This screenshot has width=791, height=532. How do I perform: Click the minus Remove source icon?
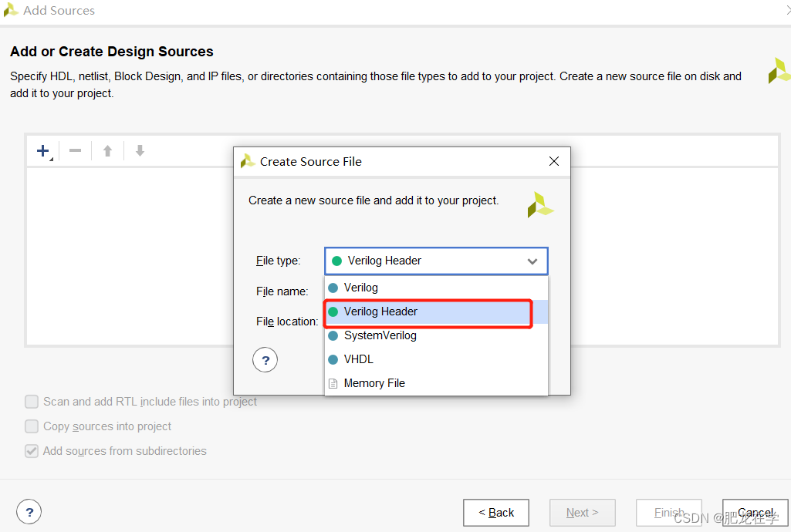[75, 150]
